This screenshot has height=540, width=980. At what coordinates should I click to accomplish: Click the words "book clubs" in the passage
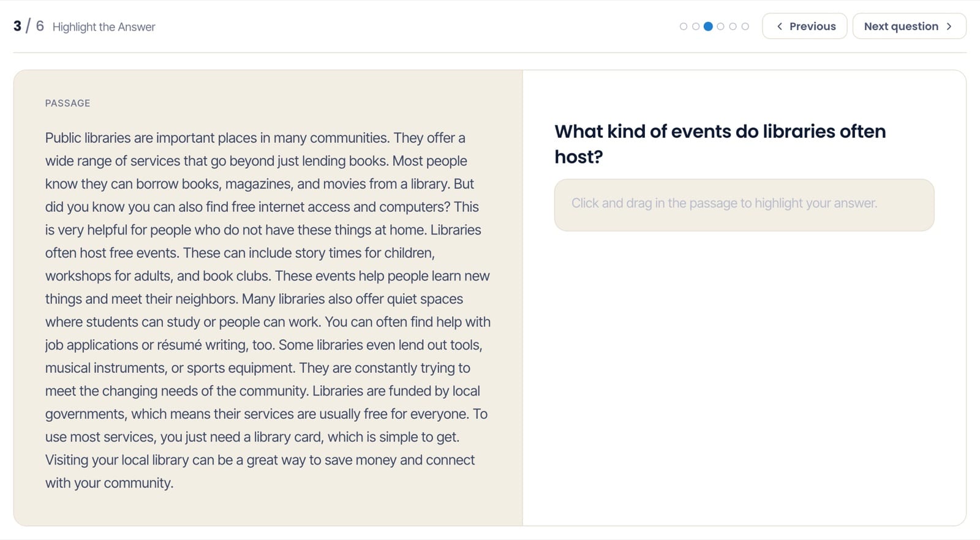pos(236,276)
